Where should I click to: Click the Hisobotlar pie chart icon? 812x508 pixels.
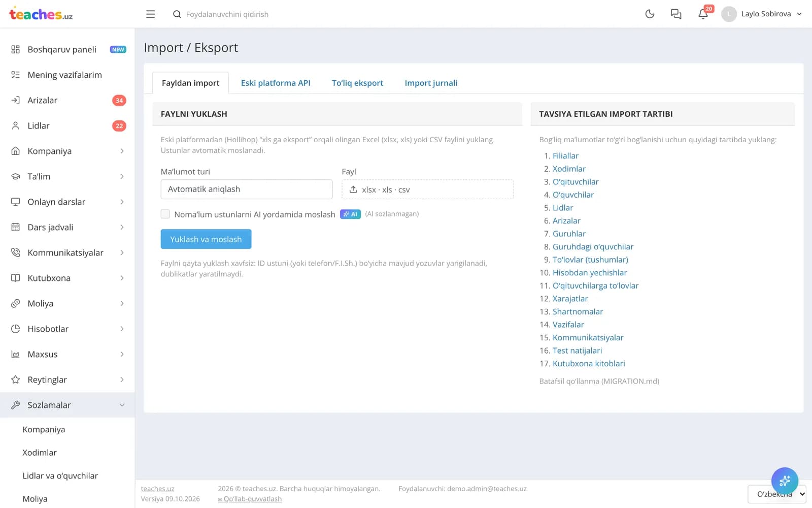tap(16, 329)
